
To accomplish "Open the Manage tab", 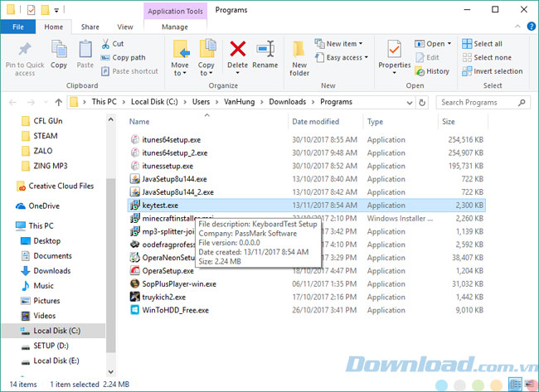I will click(175, 27).
